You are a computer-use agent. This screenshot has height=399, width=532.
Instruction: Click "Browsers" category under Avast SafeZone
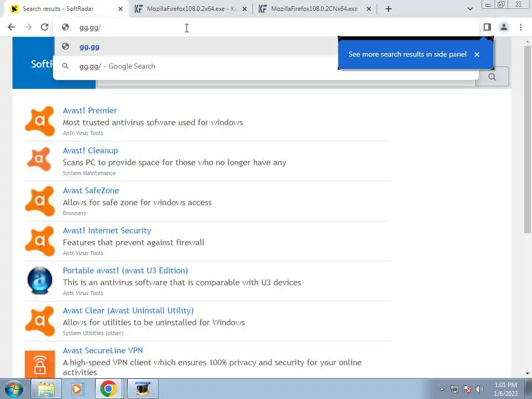point(74,213)
